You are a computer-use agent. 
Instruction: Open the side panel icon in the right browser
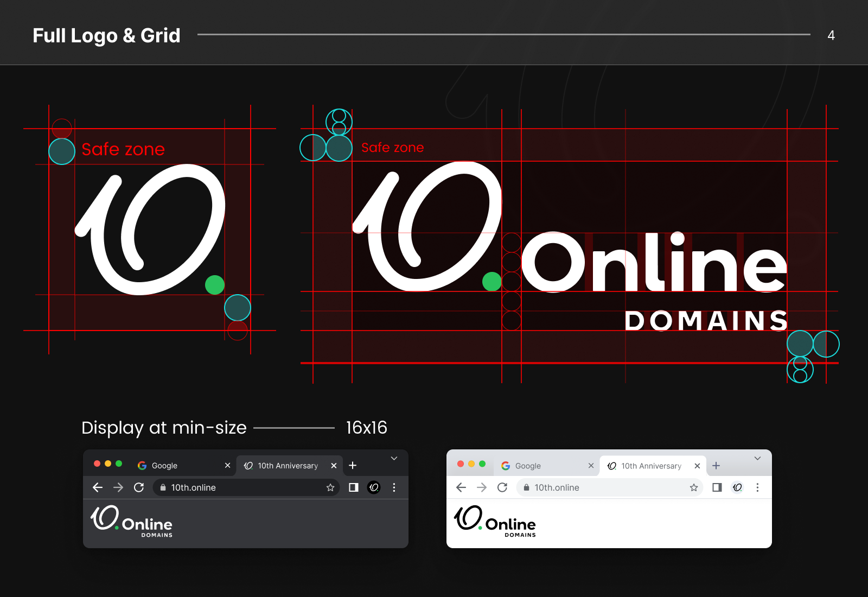click(716, 487)
